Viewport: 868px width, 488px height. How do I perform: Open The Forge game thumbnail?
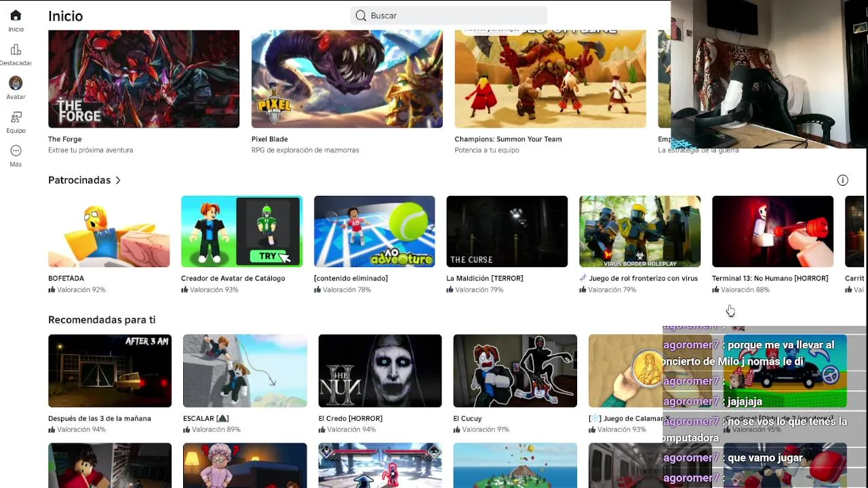144,79
